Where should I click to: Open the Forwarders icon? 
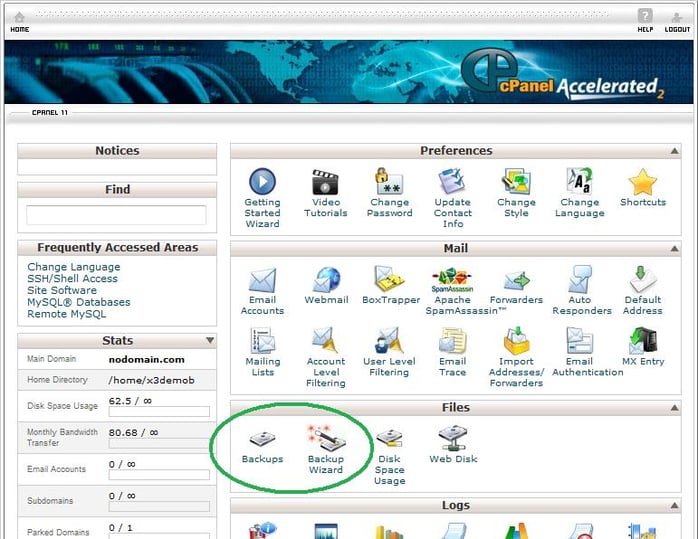coord(516,281)
